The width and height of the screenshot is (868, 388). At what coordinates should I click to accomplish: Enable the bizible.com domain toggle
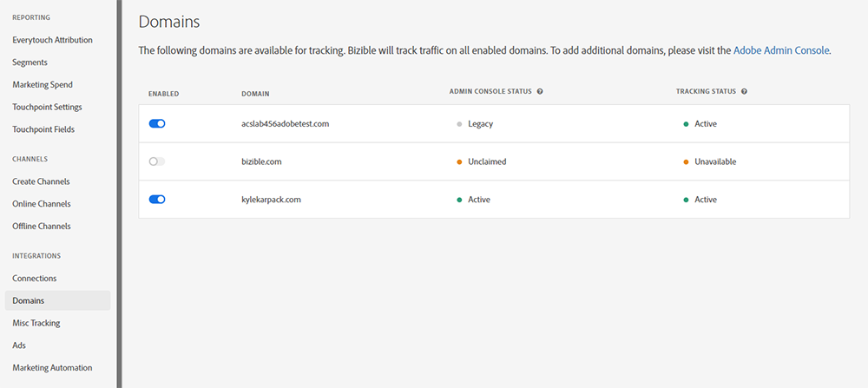click(x=157, y=161)
